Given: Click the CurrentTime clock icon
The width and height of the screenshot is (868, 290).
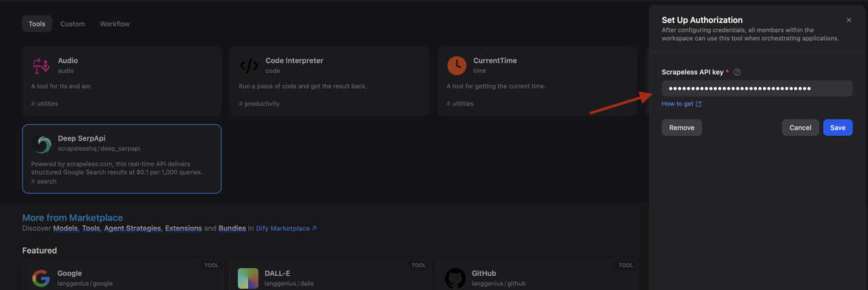Looking at the screenshot, I should [x=456, y=66].
